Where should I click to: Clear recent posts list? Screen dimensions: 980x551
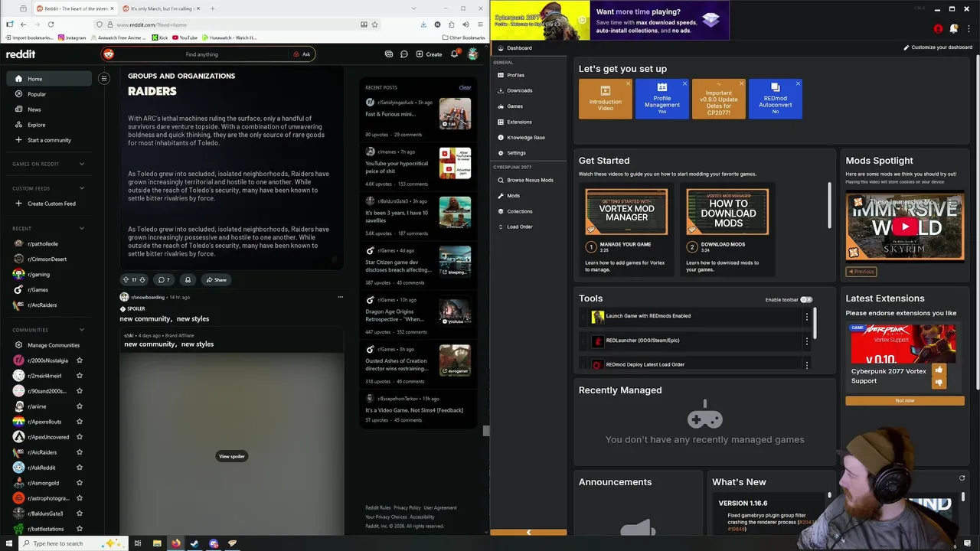[465, 87]
